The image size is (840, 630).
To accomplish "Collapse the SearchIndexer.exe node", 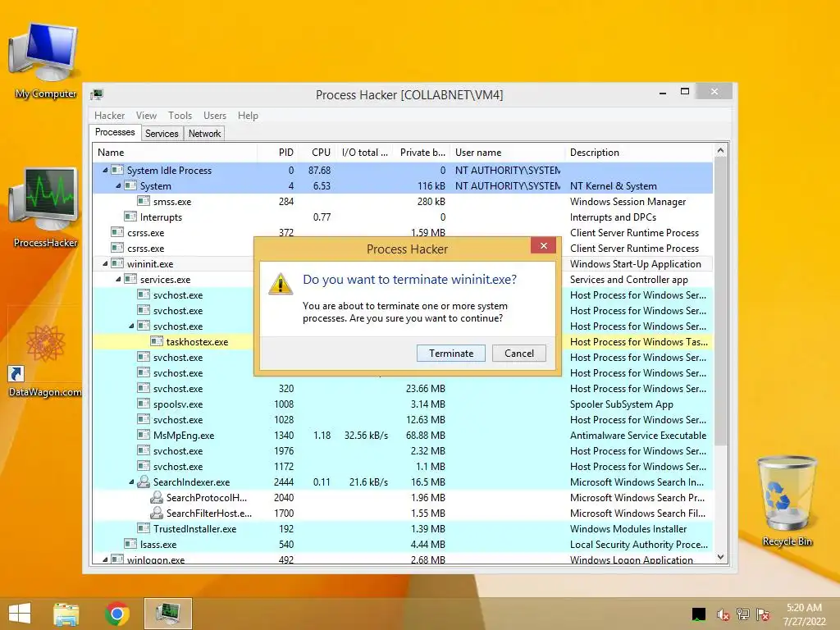I will (131, 482).
